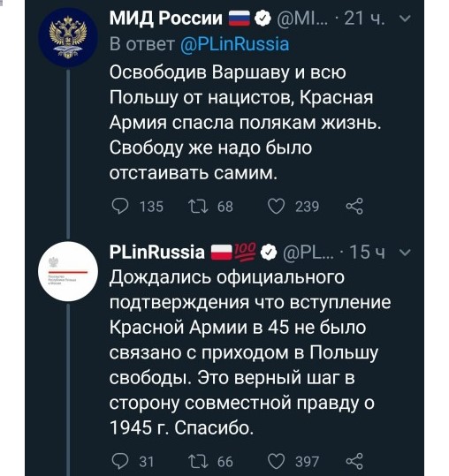Open the @PLinRussia mention link

click(x=234, y=44)
